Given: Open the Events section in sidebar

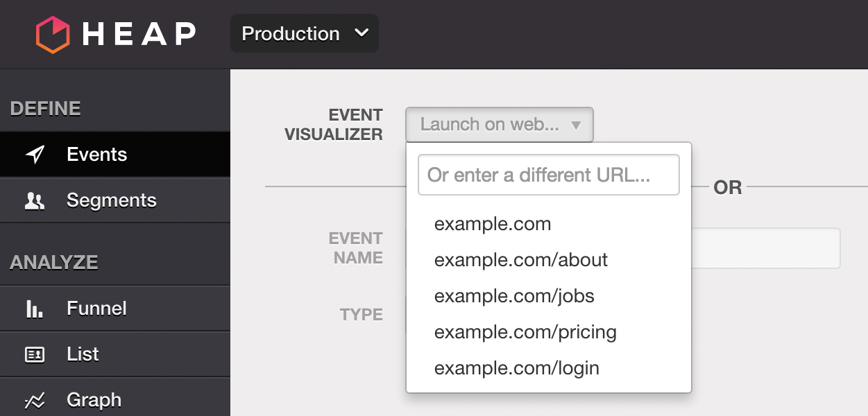Looking at the screenshot, I should [x=97, y=155].
